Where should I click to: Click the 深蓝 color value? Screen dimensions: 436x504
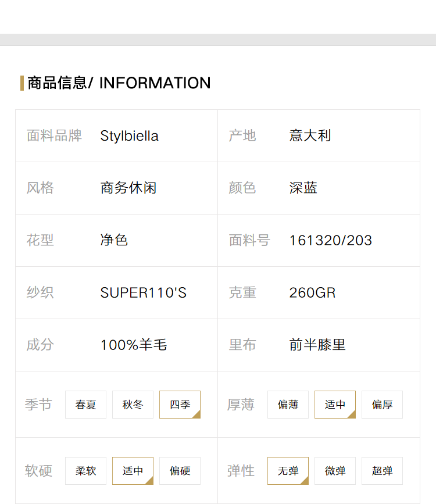click(303, 188)
